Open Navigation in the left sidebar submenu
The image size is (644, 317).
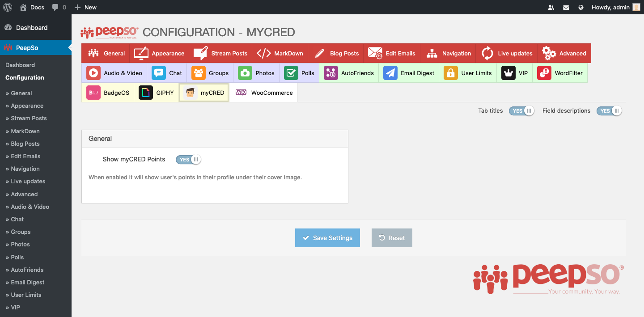[x=22, y=169]
